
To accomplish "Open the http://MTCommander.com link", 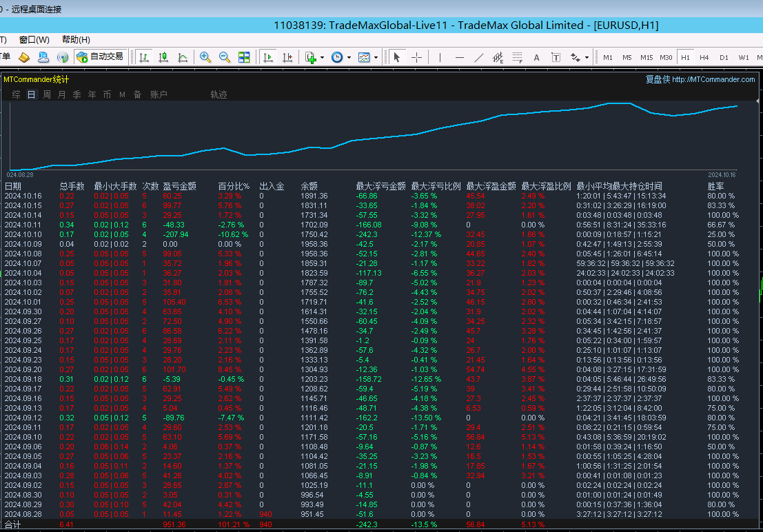I will click(x=713, y=79).
